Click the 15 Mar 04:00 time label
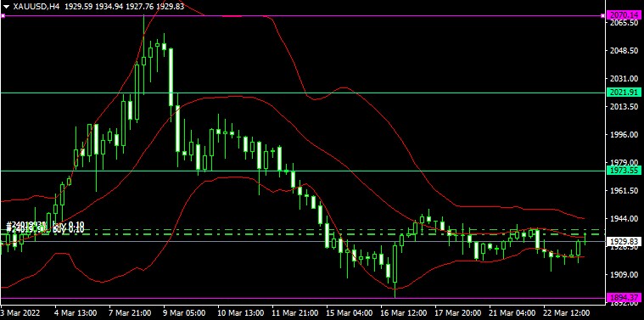 pyautogui.click(x=349, y=312)
